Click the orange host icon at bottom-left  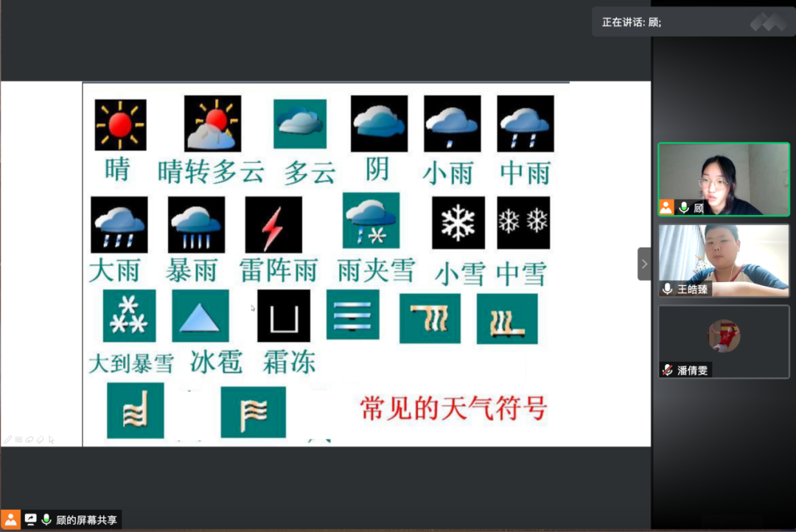[10, 519]
